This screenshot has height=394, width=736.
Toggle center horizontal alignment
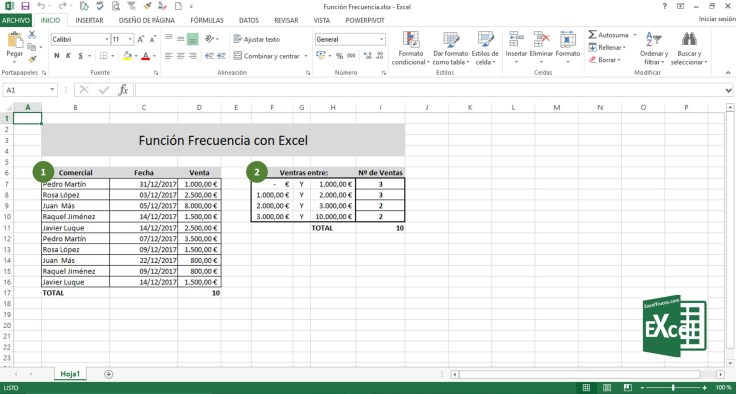(181, 56)
